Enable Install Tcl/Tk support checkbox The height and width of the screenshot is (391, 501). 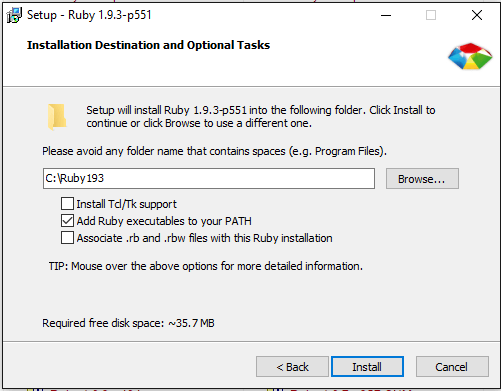point(67,203)
